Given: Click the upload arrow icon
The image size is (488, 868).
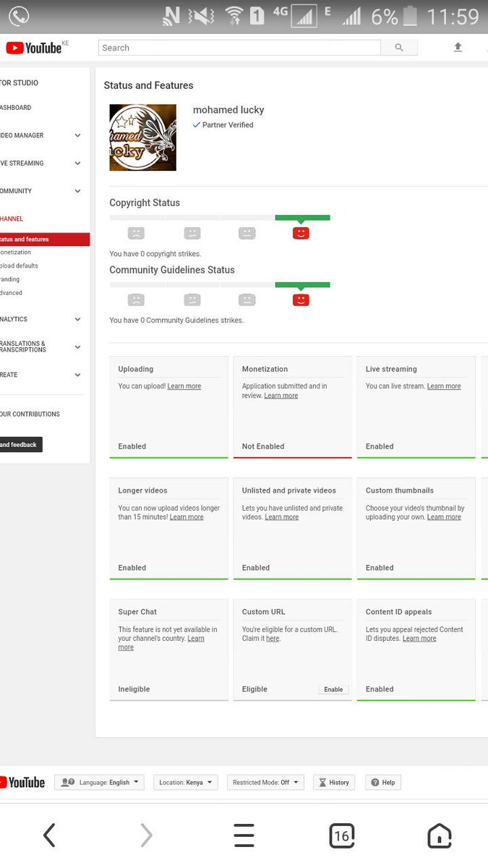Looking at the screenshot, I should click(x=458, y=47).
